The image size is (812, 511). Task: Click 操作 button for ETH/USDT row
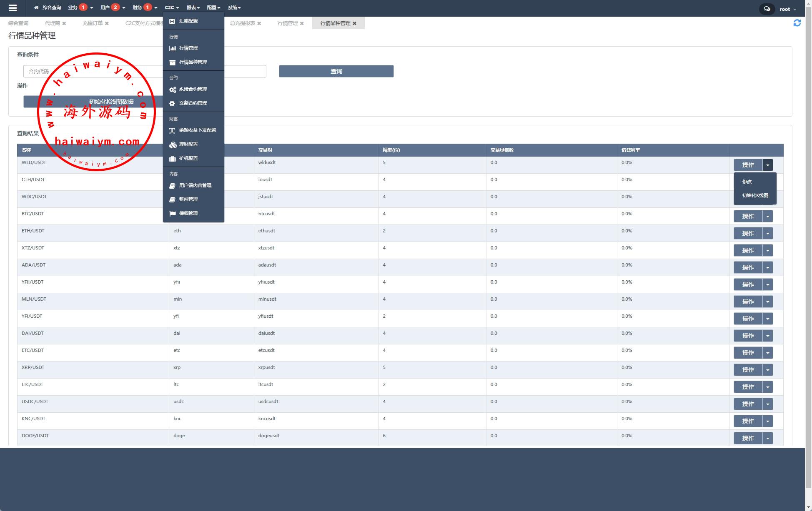[748, 233]
